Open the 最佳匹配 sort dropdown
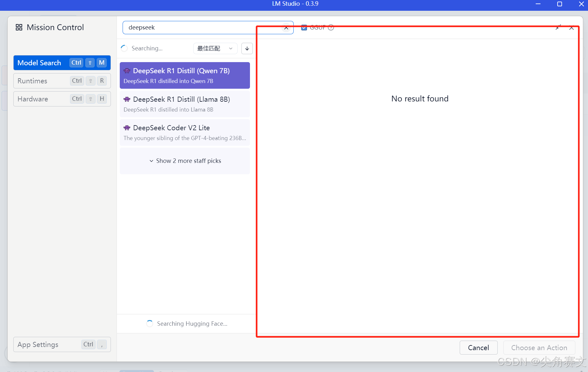 pos(215,48)
